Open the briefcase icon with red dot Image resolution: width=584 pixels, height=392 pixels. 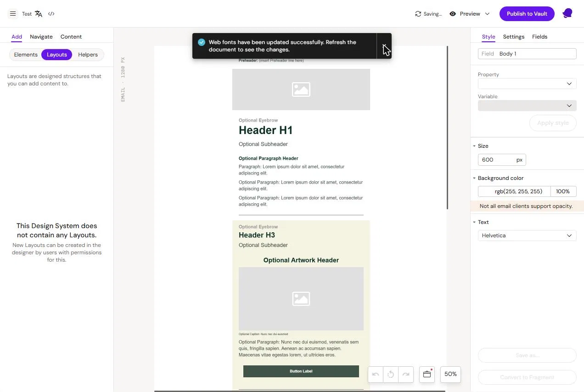point(427,375)
